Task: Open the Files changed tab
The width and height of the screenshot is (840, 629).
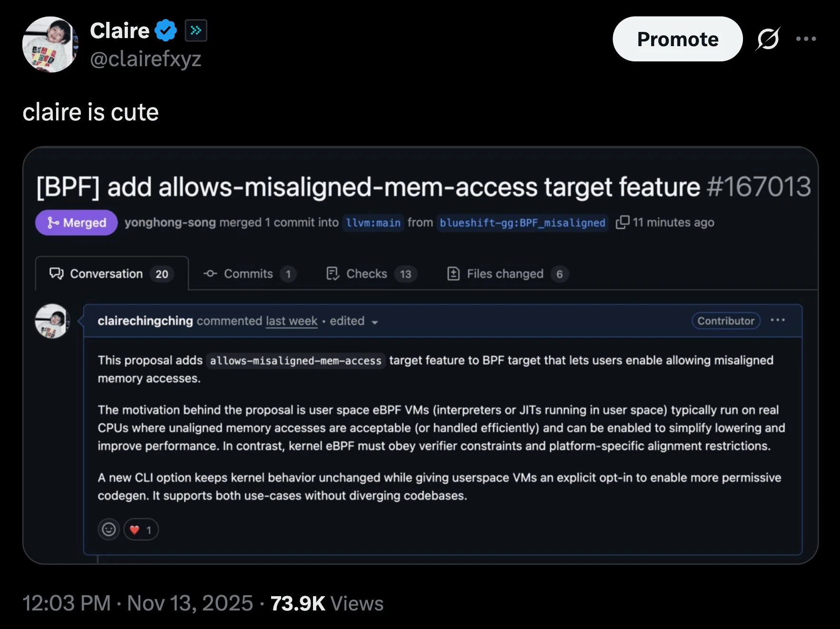Action: point(507,274)
